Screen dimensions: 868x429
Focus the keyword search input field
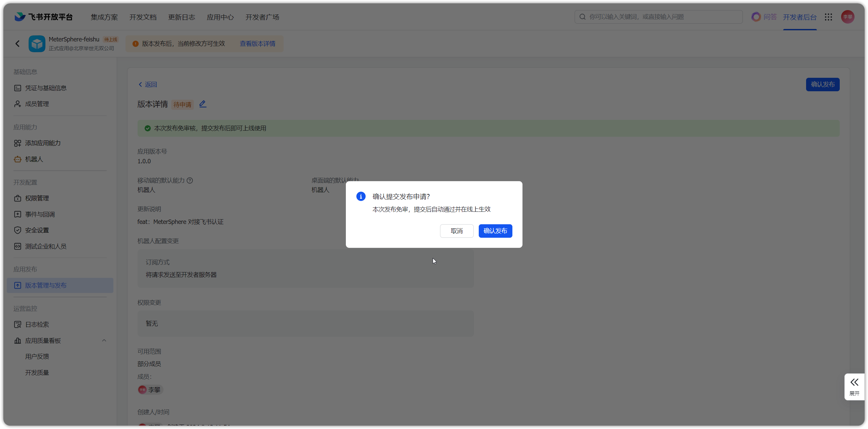658,17
